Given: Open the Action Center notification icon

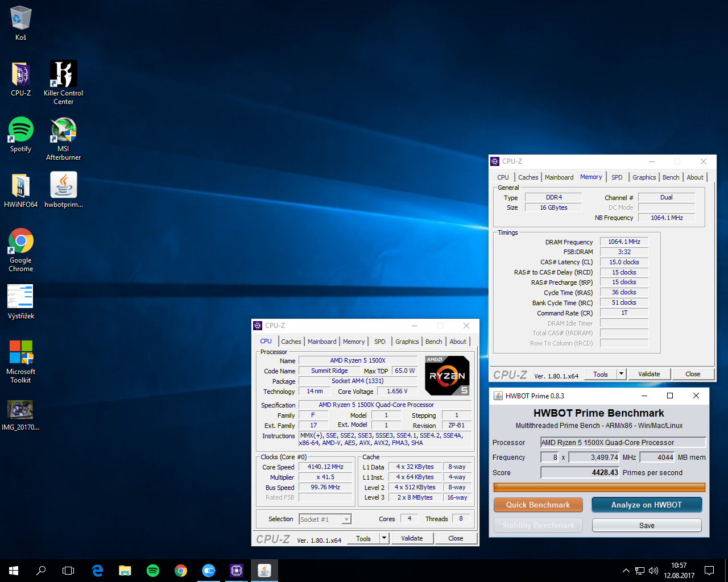Looking at the screenshot, I should tap(709, 571).
